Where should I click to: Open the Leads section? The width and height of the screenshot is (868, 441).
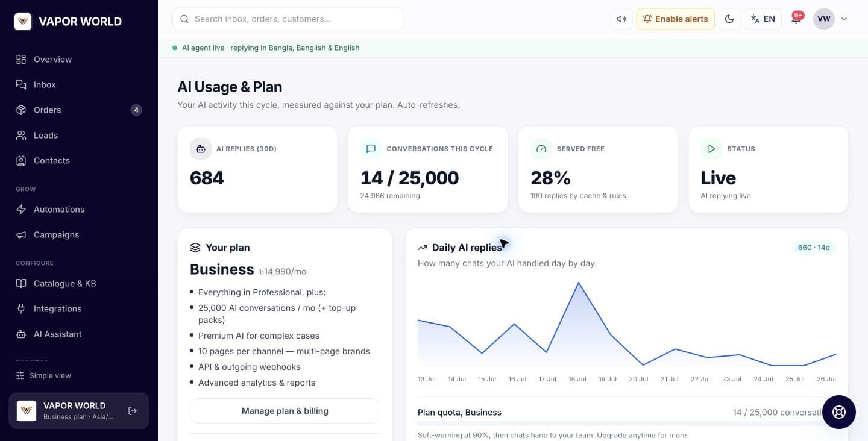(x=79, y=135)
